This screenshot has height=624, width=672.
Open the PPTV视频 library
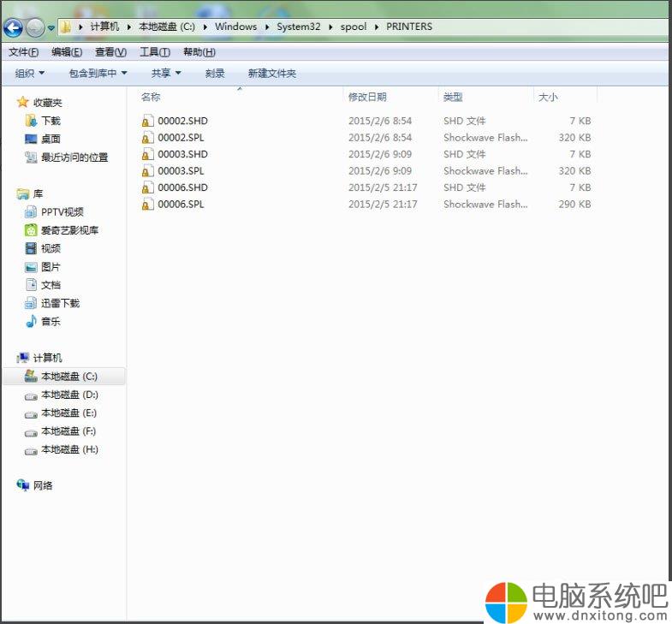(x=54, y=211)
